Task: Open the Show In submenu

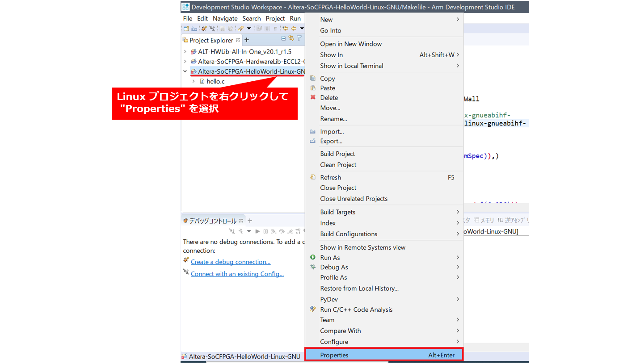Action: 384,55
